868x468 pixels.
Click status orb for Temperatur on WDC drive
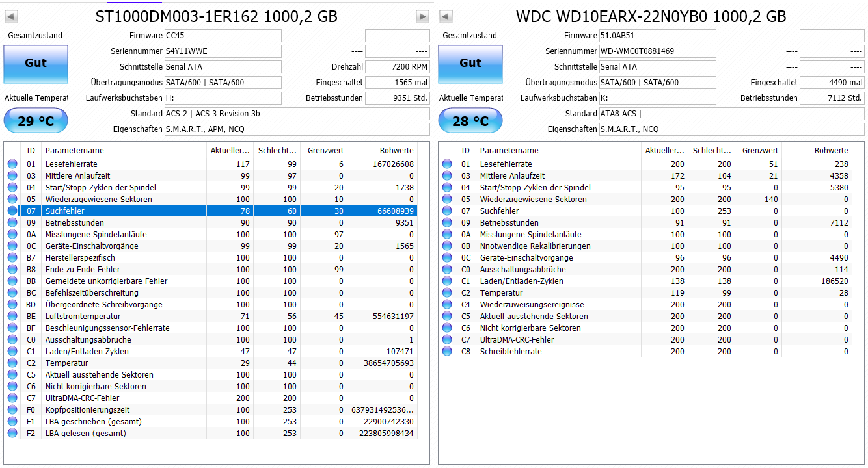coord(447,293)
